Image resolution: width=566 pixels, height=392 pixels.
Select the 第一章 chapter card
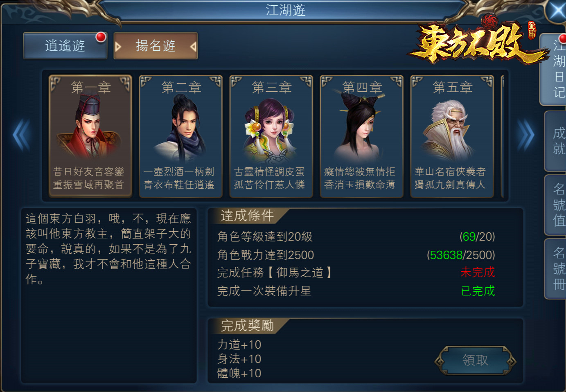[90, 136]
